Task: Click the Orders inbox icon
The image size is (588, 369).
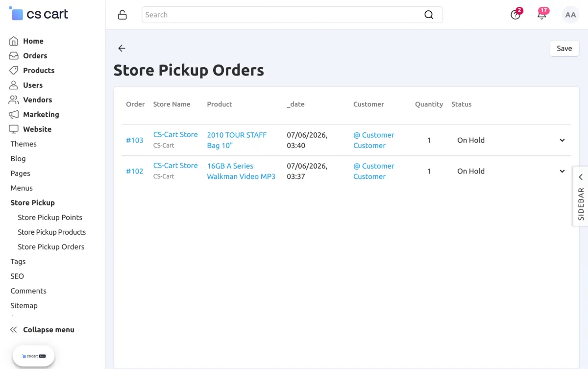Action: coord(14,56)
